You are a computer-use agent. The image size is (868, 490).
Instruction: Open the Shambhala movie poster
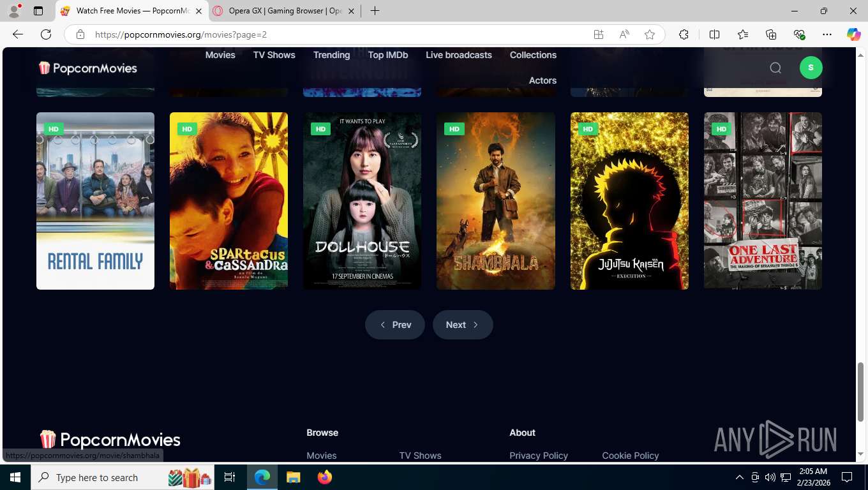[x=496, y=201]
